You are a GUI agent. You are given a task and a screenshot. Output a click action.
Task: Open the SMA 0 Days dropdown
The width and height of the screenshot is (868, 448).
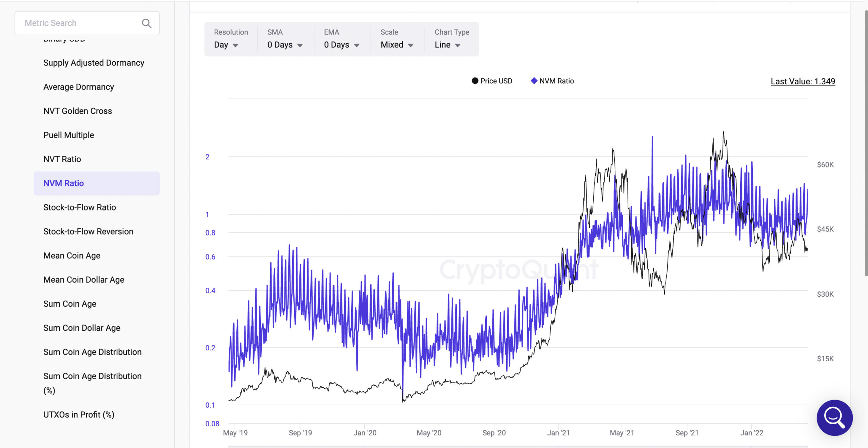click(x=285, y=45)
